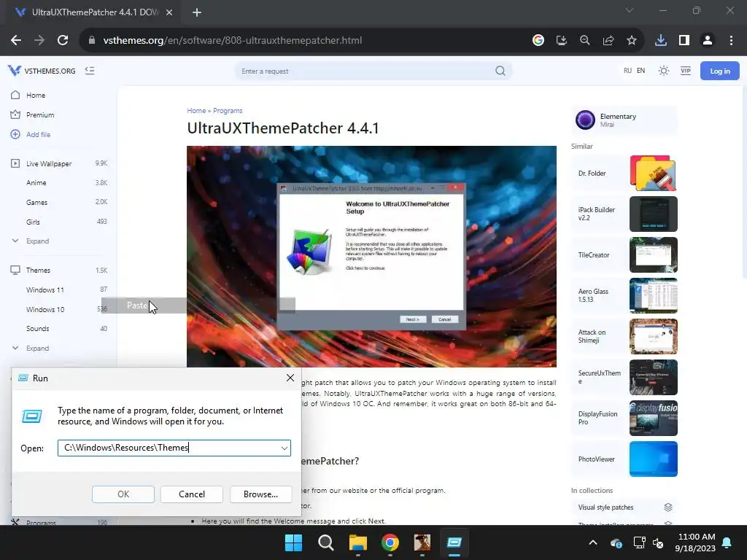Open the tab search chevron

pos(630,10)
